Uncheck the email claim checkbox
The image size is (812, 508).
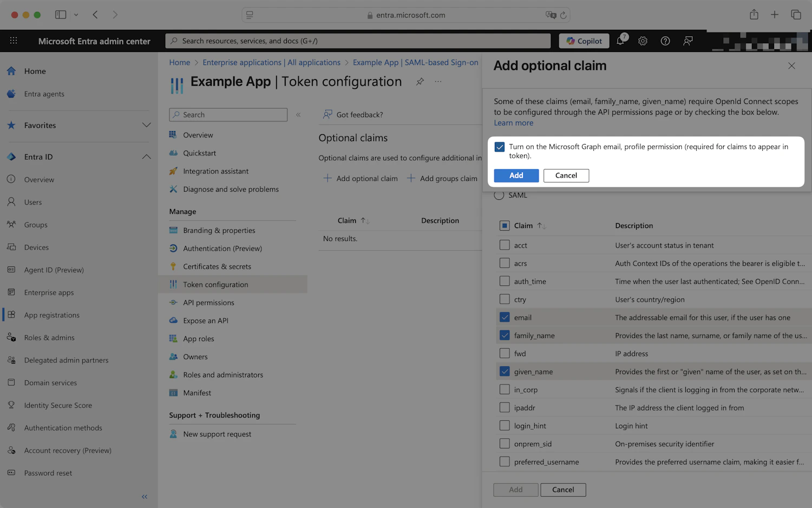[x=505, y=317]
